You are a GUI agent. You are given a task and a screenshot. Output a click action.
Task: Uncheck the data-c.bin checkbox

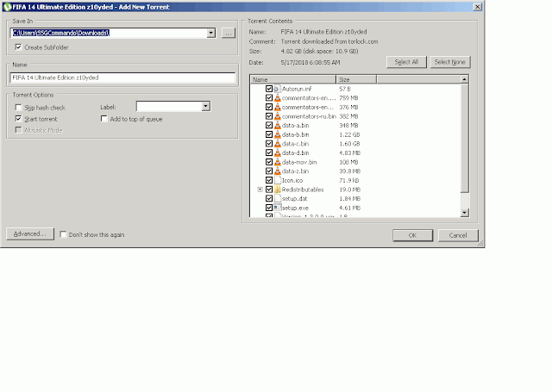click(269, 144)
